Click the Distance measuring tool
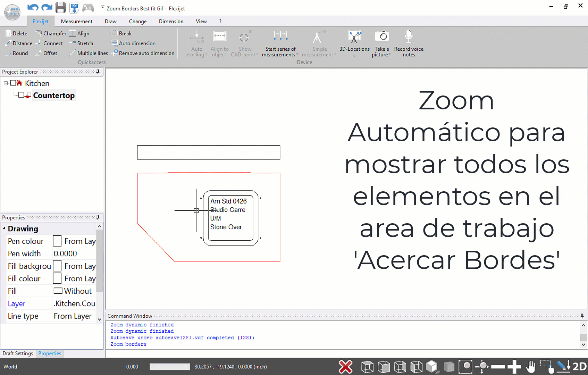 19,43
